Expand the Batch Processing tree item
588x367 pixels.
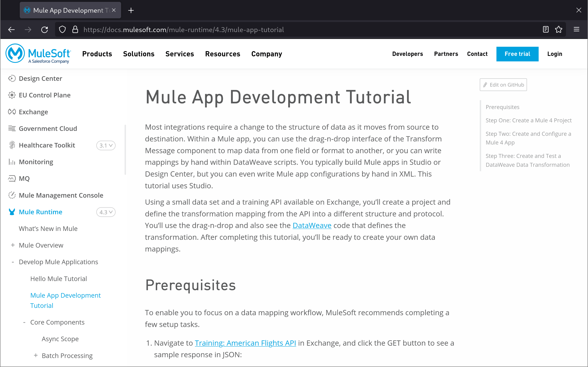tap(36, 355)
